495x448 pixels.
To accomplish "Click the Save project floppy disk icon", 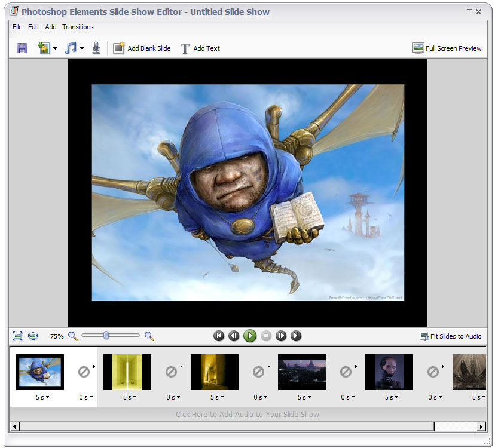I will (x=22, y=48).
